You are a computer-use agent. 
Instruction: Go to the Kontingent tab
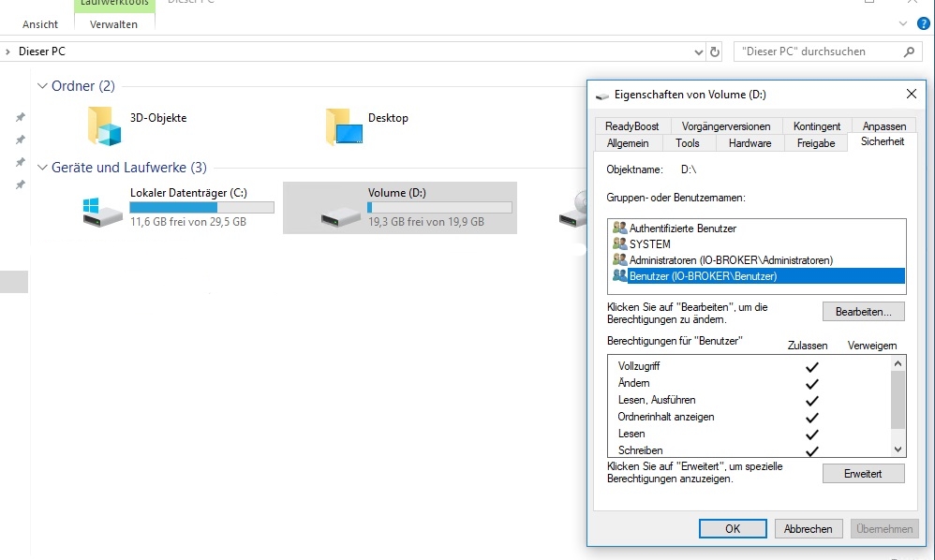click(817, 126)
